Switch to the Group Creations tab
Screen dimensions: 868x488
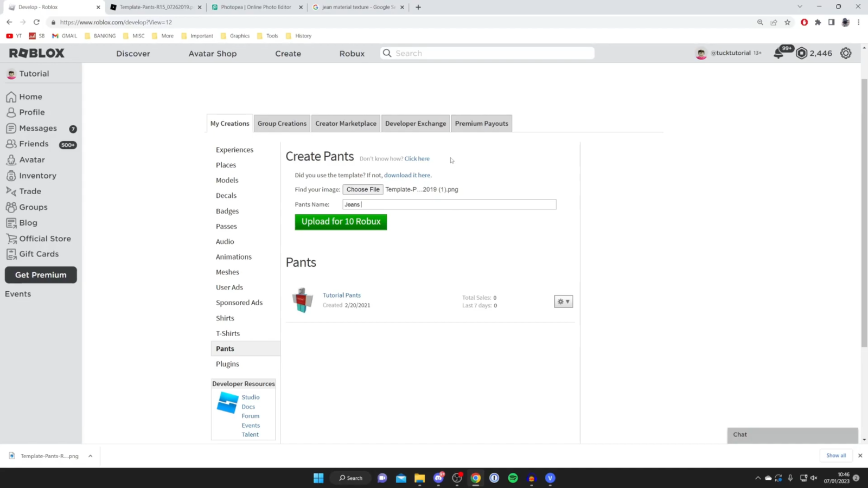[x=282, y=123]
